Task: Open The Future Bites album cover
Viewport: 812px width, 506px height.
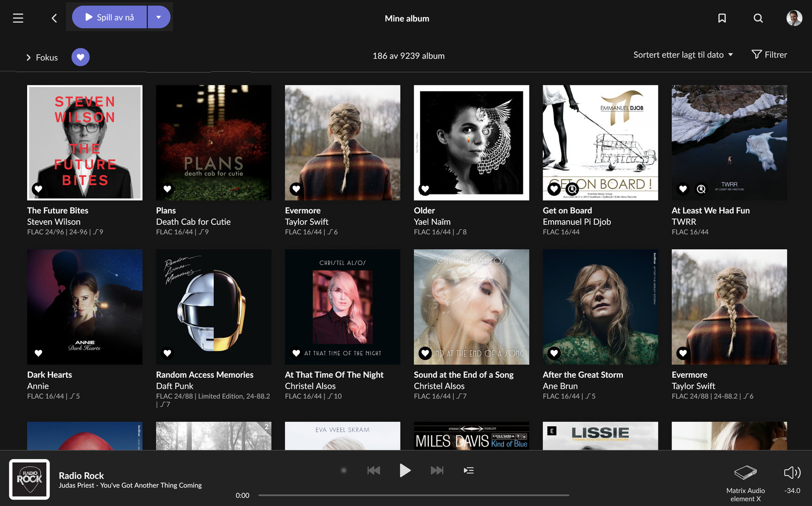Action: (85, 142)
